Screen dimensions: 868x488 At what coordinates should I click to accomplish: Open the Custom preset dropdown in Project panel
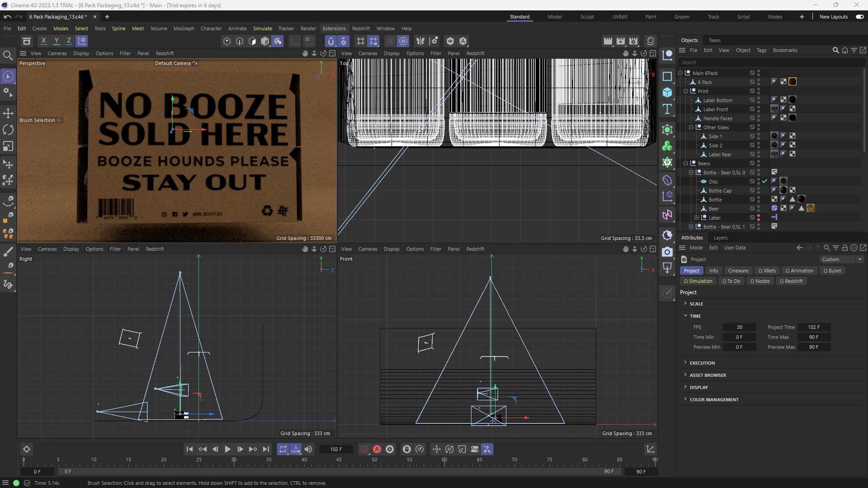860,259
